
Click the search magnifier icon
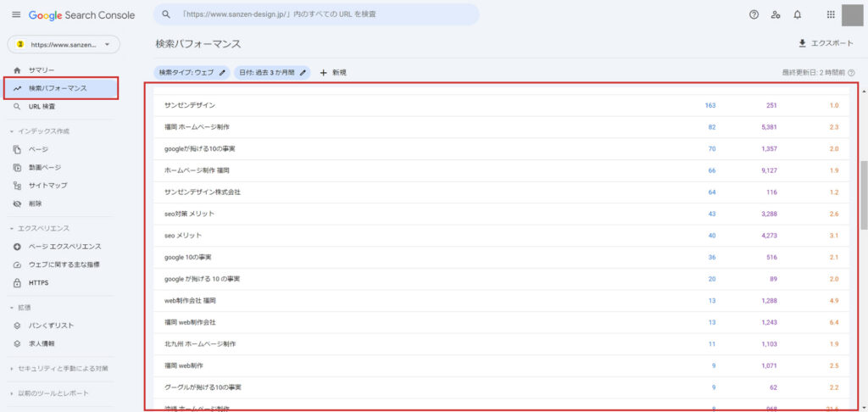tap(166, 14)
